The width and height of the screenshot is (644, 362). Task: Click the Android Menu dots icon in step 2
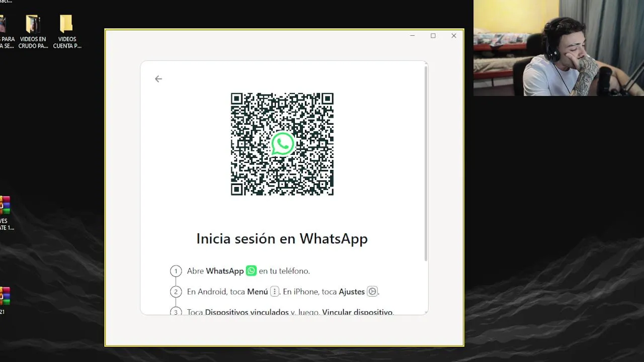(274, 292)
